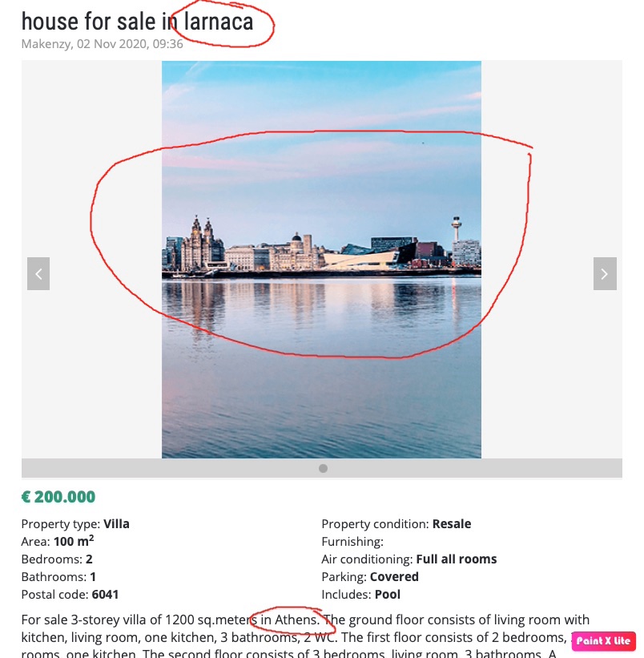The image size is (644, 658).
Task: Show the previous listing photo
Action: point(38,273)
